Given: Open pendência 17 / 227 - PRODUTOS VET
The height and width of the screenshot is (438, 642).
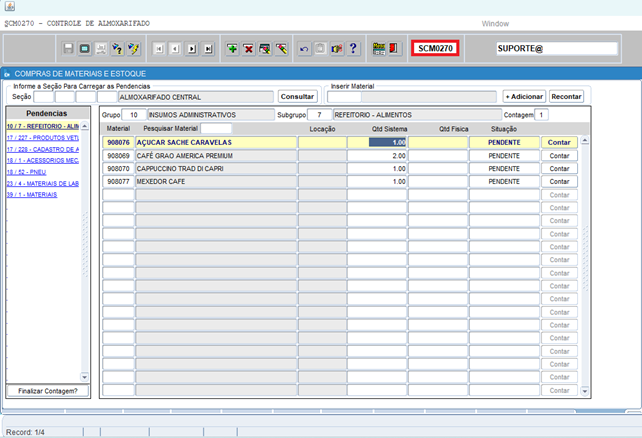Looking at the screenshot, I should pyautogui.click(x=43, y=138).
